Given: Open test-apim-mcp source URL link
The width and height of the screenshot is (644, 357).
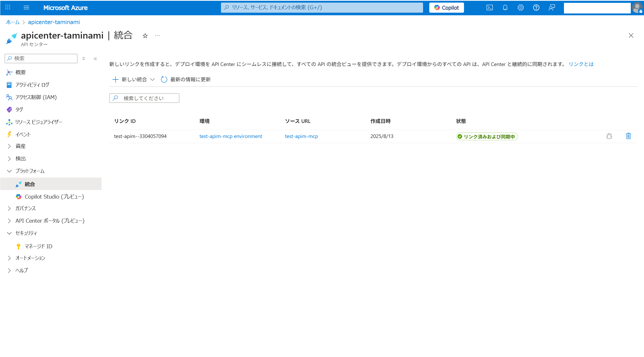Looking at the screenshot, I should (301, 136).
